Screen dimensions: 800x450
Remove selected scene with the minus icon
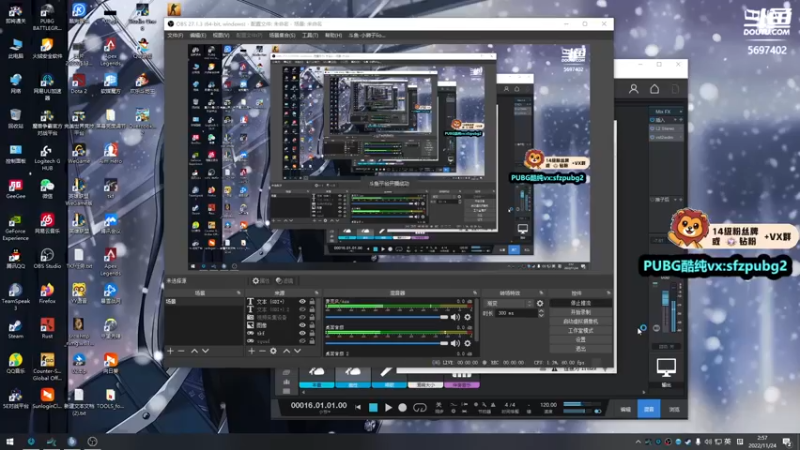(x=181, y=351)
